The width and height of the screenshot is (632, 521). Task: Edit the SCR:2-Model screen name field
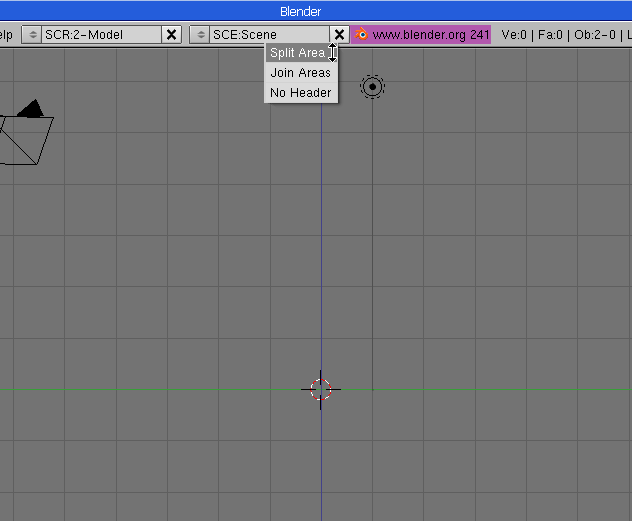pyautogui.click(x=101, y=35)
